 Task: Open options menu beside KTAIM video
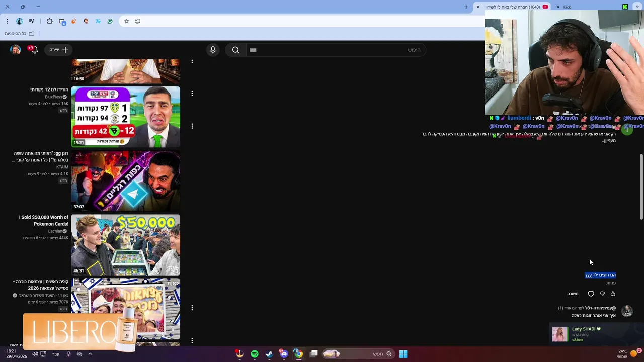192,126
